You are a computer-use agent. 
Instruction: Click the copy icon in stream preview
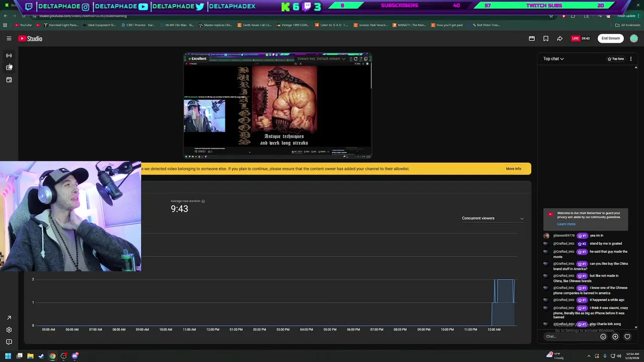pos(365,59)
